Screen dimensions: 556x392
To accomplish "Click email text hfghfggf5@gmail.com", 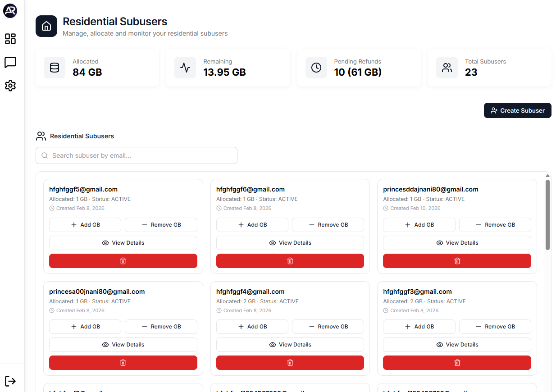I will (83, 189).
